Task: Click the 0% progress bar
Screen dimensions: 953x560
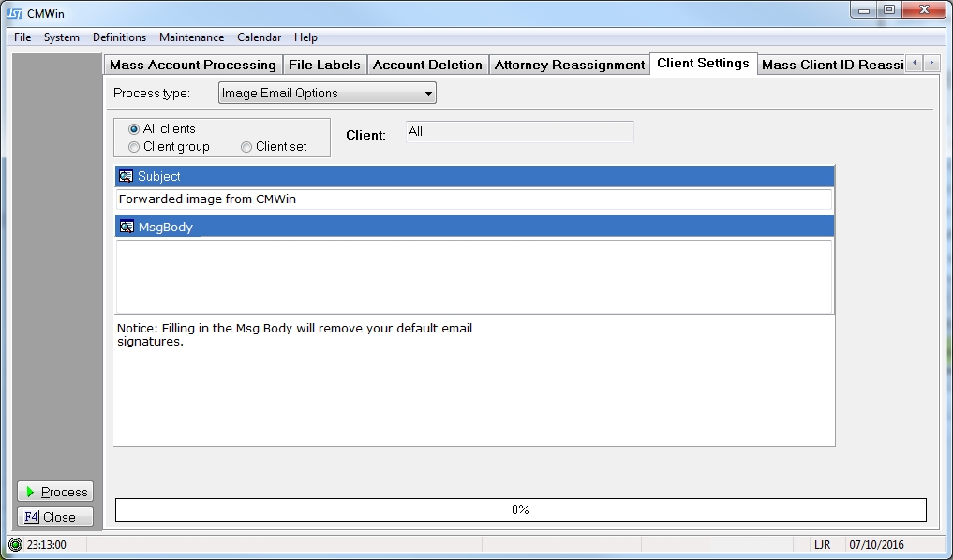Action: [520, 509]
